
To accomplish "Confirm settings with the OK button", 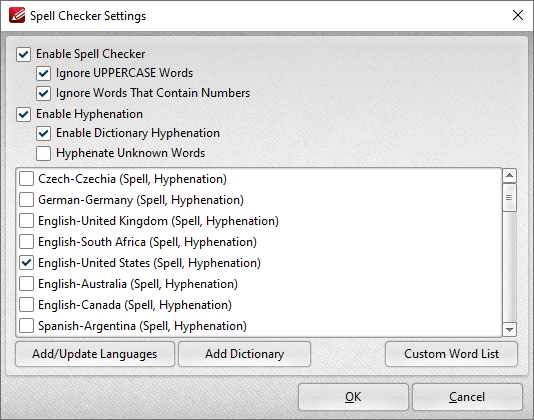I will coord(353,397).
